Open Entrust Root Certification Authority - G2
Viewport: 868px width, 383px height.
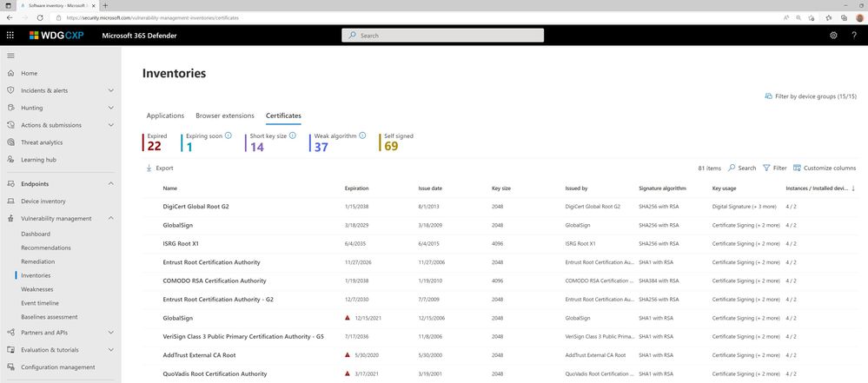218,300
